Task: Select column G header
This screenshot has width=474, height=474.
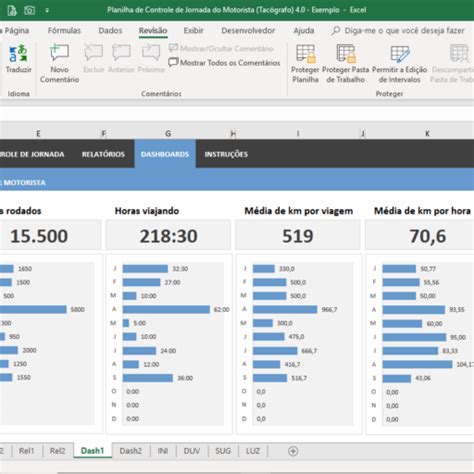Action: click(x=168, y=134)
